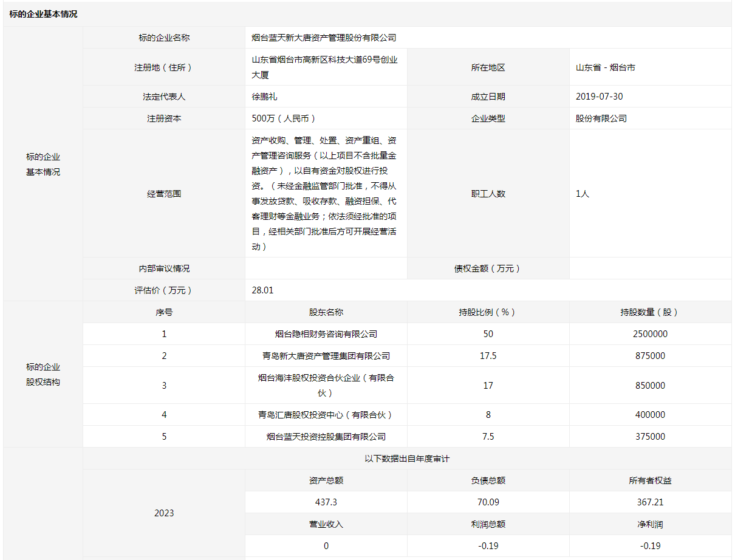The image size is (735, 560).
Task: Select shareholder 烟台蓝天投资控股集团有限公司
Action: pyautogui.click(x=326, y=437)
